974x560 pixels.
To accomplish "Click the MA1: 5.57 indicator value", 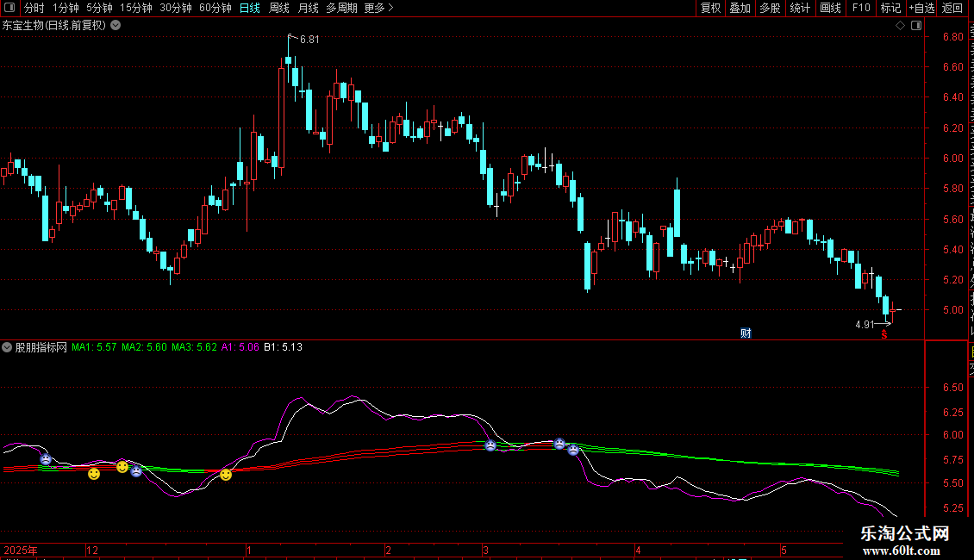I will (94, 347).
